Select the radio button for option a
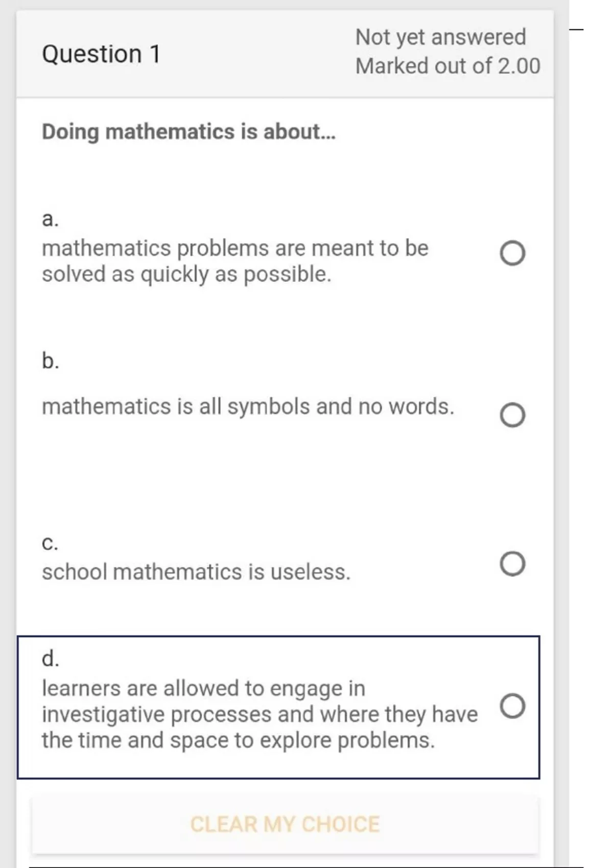This screenshot has height=868, width=613. pyautogui.click(x=512, y=253)
